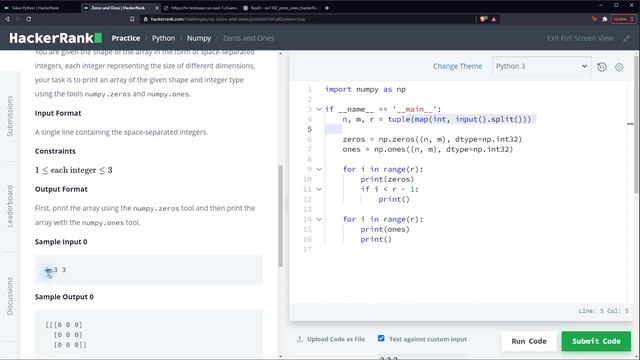Click the Output Format heading

[x=61, y=189]
